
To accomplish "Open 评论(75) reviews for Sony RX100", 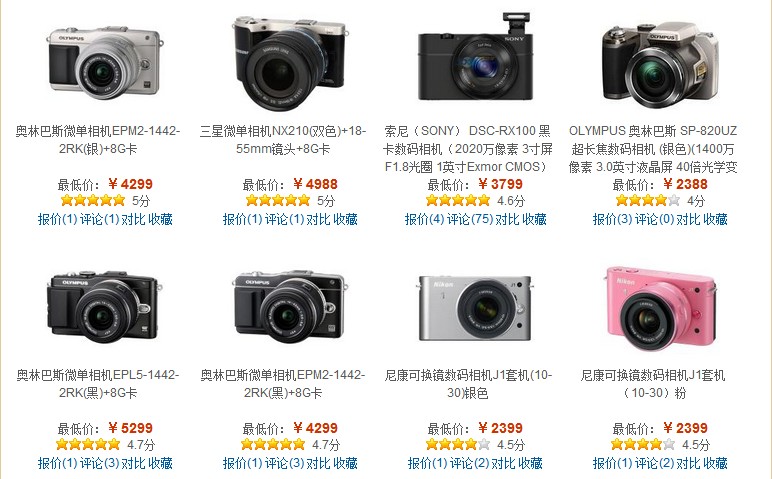I will pyautogui.click(x=470, y=219).
